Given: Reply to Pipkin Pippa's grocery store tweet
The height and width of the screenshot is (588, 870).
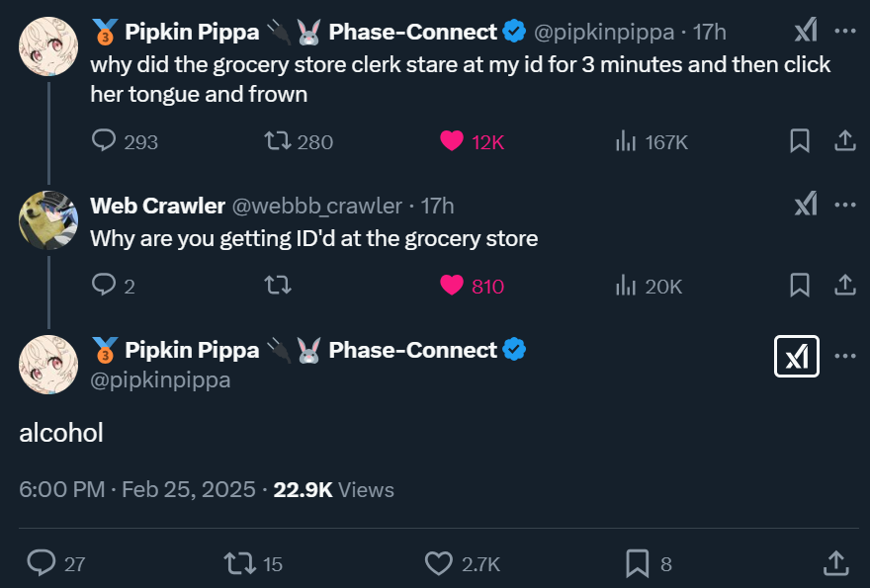Looking at the screenshot, I should click(105, 141).
